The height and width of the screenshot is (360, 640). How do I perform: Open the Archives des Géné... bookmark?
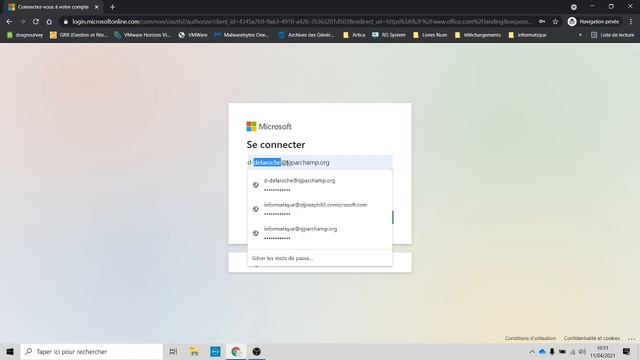click(x=306, y=35)
